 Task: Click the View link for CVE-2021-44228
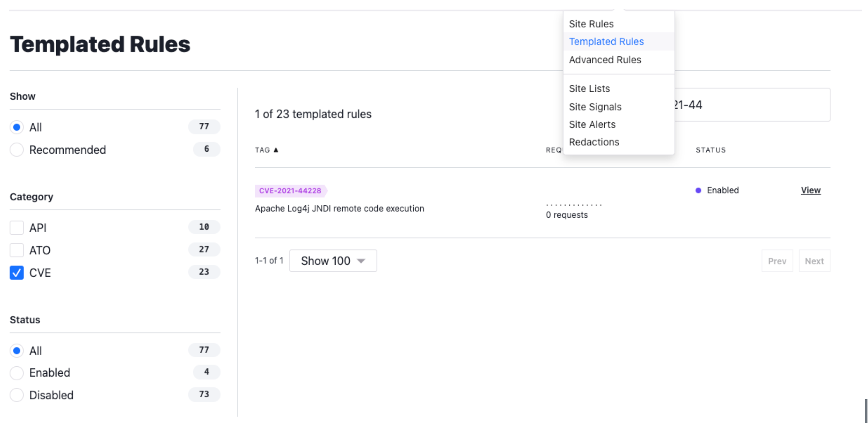click(811, 190)
